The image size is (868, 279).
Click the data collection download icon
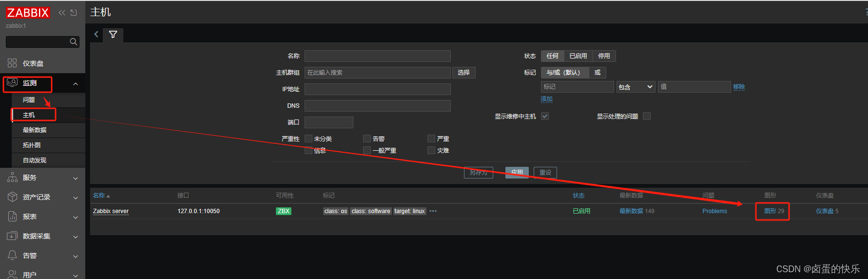pyautogui.click(x=12, y=236)
